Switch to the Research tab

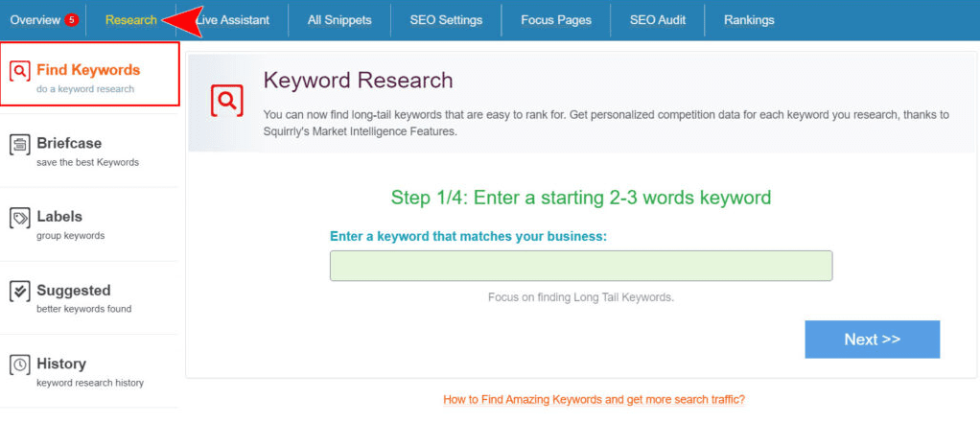(x=131, y=20)
